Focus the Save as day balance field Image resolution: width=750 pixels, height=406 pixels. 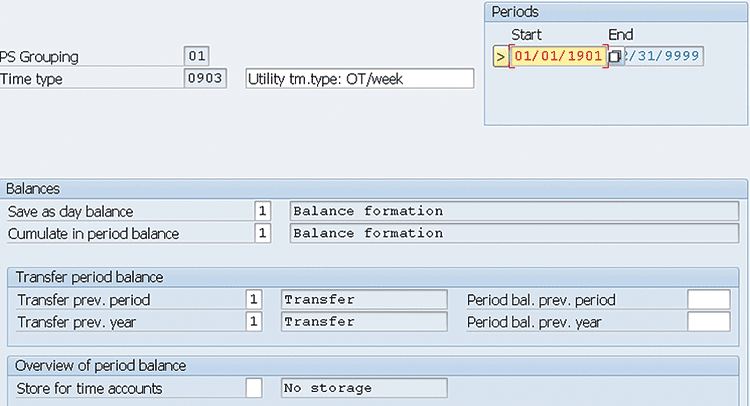(262, 212)
